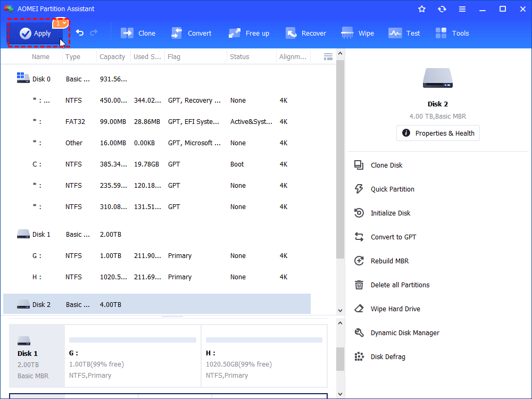This screenshot has width=532, height=399.
Task: Select the G: partition row in list
Action: (157, 256)
